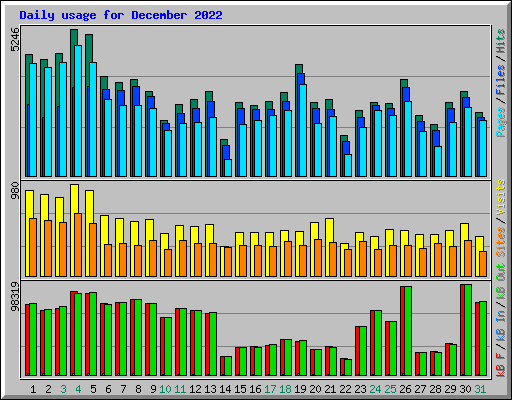This screenshot has width=512, height=400.
Task: Select the blue "Files" legend label
Action: coord(501,80)
